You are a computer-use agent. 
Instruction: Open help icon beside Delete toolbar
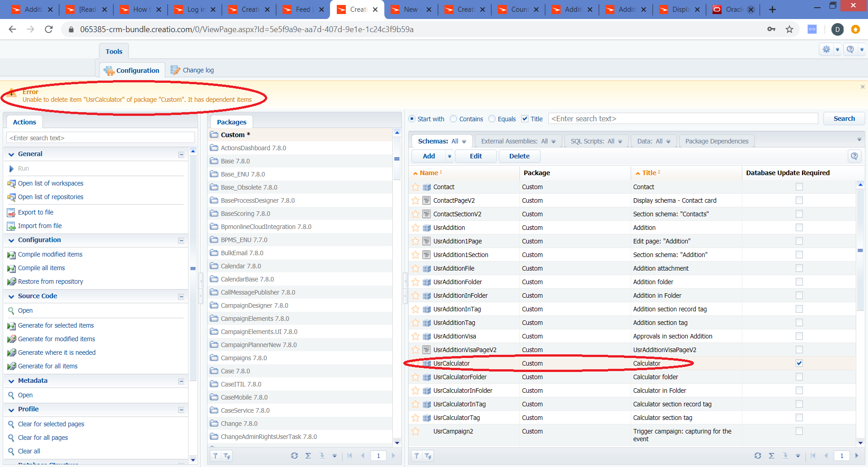[x=854, y=156]
